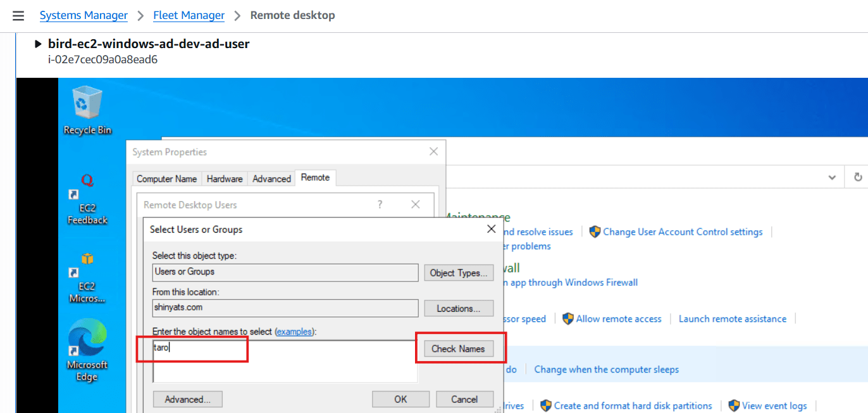This screenshot has width=868, height=413.
Task: Click the Object Types button
Action: point(459,273)
